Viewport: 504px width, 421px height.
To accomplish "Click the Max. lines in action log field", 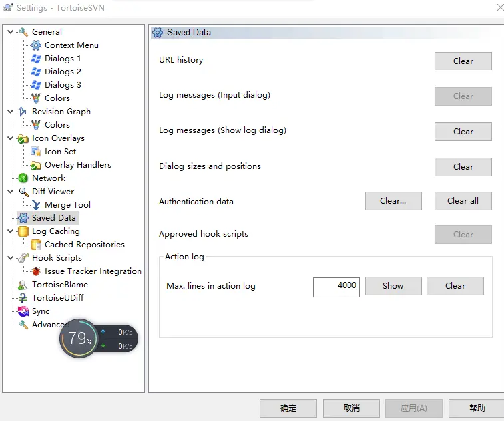I will [x=336, y=287].
